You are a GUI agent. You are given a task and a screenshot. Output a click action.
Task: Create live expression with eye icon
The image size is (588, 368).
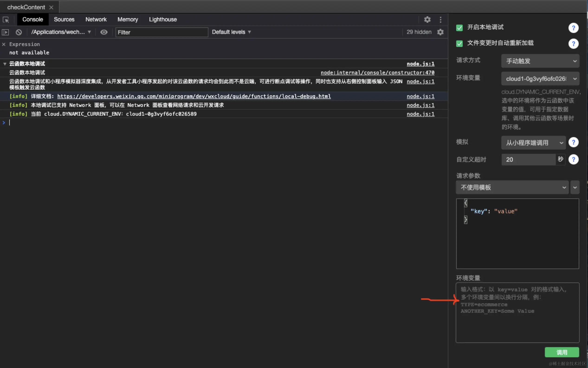[104, 32]
